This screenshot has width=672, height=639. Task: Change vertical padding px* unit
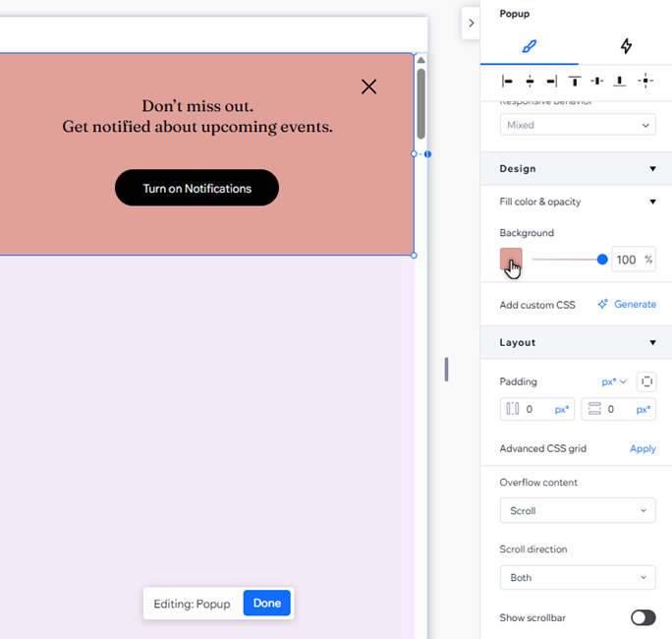(x=644, y=410)
